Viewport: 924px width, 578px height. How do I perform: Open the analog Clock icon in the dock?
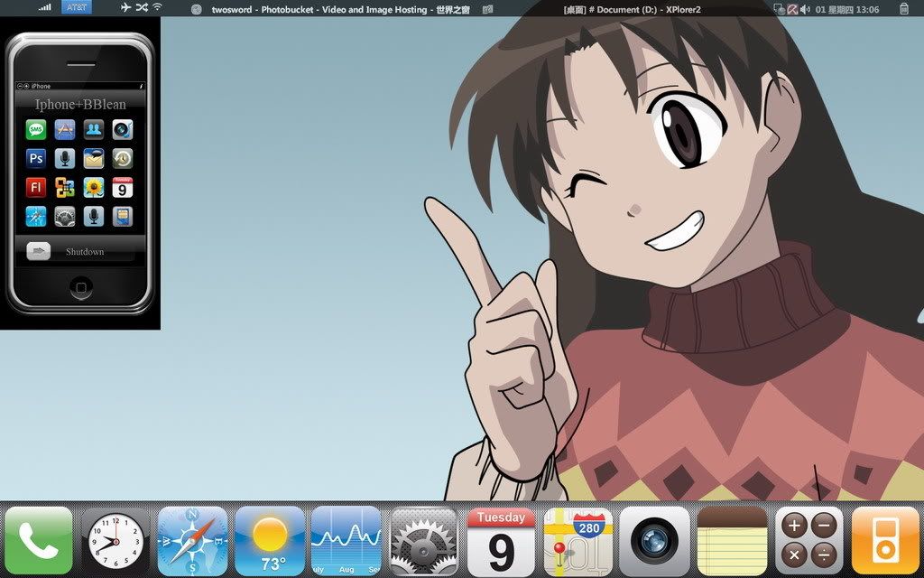pos(115,541)
